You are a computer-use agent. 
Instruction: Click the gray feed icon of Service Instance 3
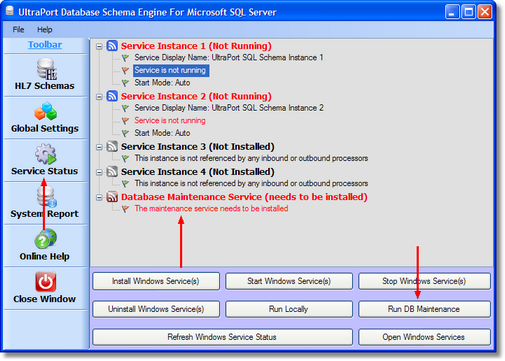point(112,146)
